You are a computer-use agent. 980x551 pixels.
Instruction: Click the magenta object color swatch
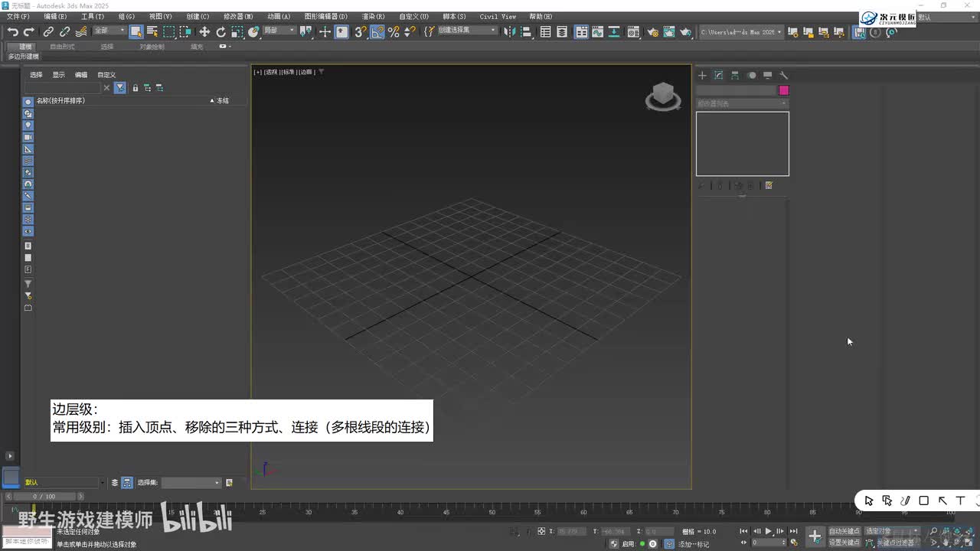point(783,90)
